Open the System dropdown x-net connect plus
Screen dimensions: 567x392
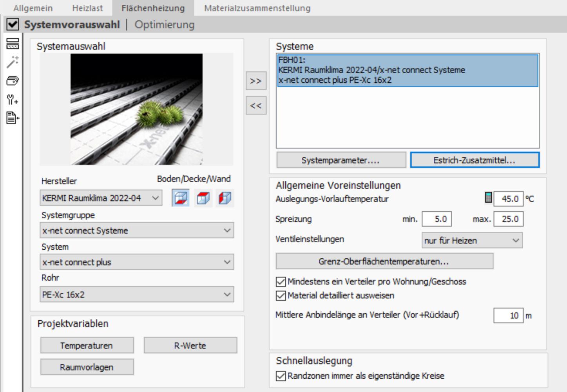[137, 262]
